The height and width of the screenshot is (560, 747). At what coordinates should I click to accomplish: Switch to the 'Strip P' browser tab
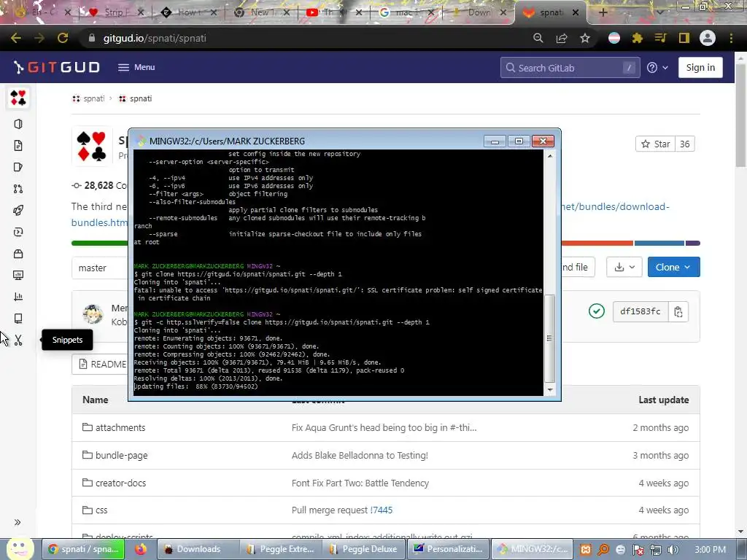(x=115, y=12)
